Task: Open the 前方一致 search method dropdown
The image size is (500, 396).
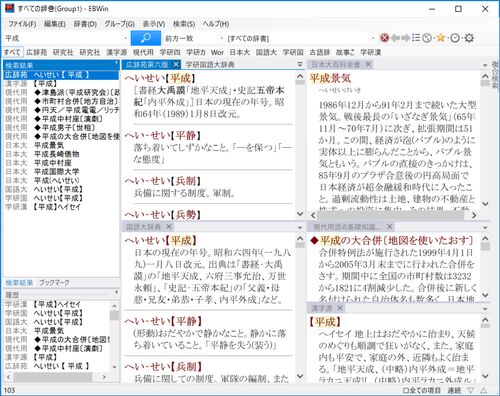Action: [x=221, y=38]
